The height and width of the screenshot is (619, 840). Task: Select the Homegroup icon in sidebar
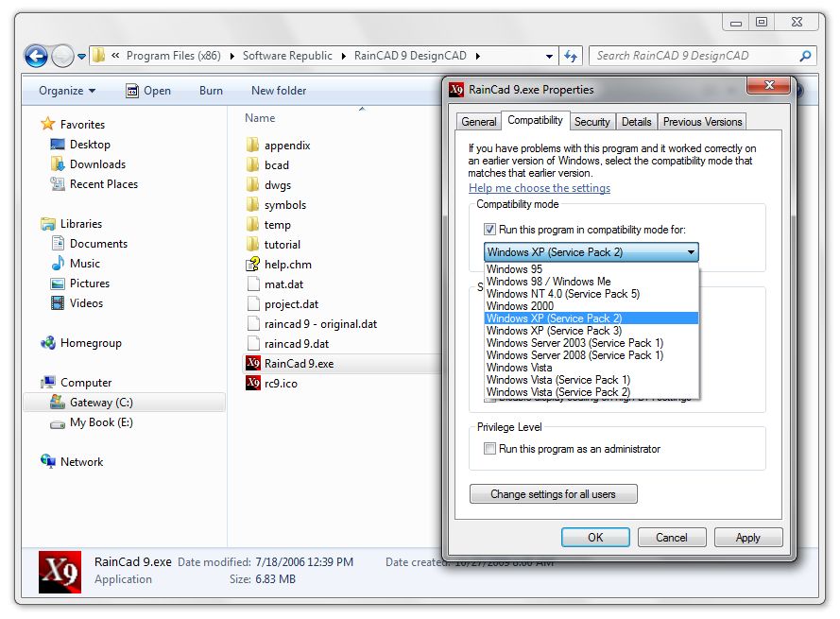47,342
